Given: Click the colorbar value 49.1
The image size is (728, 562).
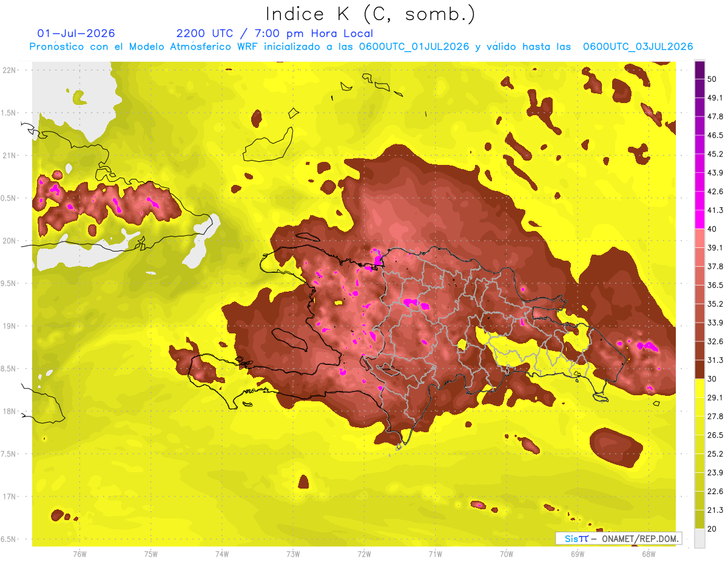Looking at the screenshot, I should [715, 98].
